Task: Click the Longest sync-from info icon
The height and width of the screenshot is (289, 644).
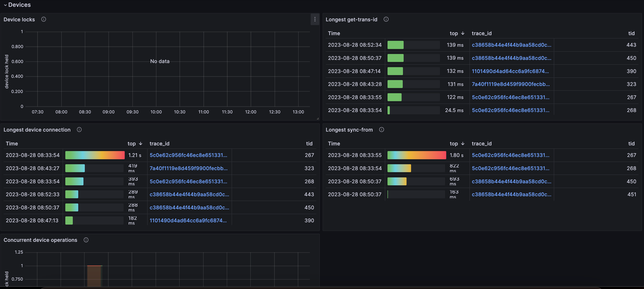Action: click(382, 130)
